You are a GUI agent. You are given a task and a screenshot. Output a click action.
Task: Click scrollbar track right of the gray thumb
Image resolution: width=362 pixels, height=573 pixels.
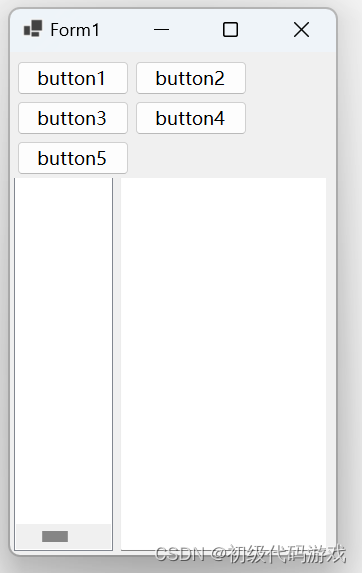point(89,536)
